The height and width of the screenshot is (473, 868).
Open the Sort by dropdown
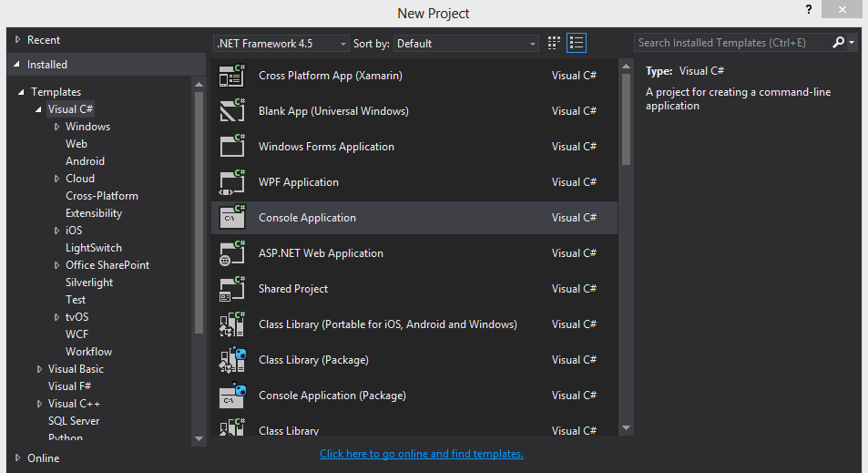click(x=467, y=43)
